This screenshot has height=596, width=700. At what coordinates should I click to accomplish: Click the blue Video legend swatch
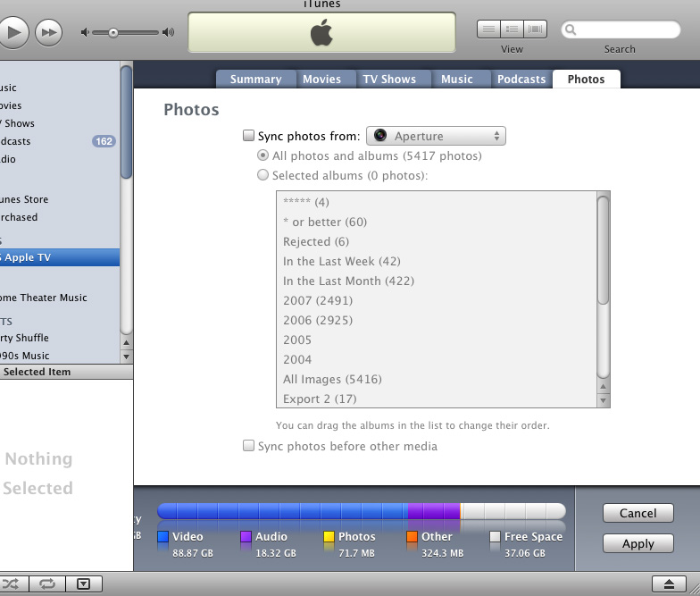point(162,536)
